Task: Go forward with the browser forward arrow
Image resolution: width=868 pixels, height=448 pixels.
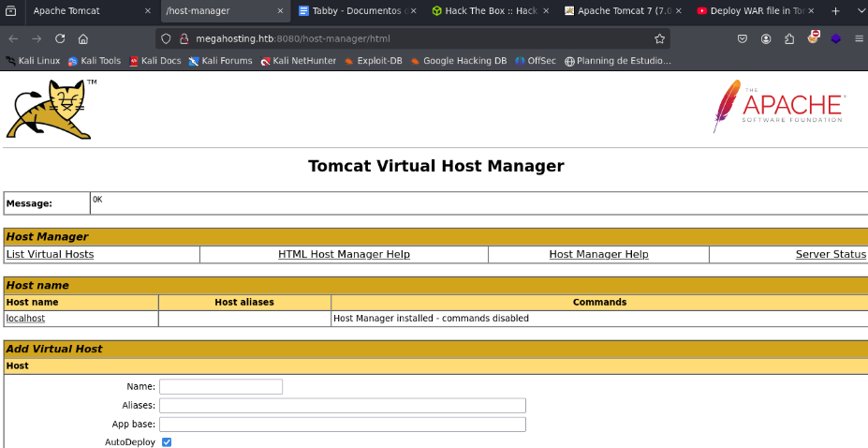Action: (37, 38)
